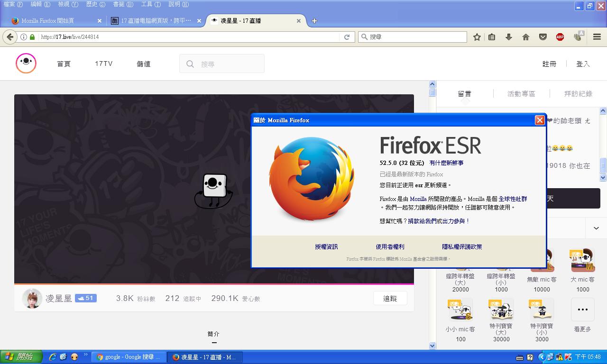Open the 隱私權保護政策 link

[x=462, y=247]
